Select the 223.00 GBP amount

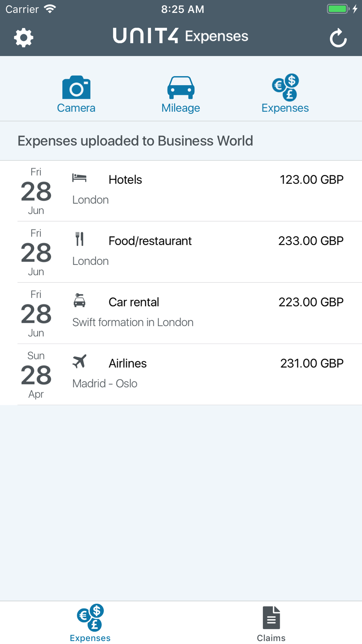[x=311, y=302]
